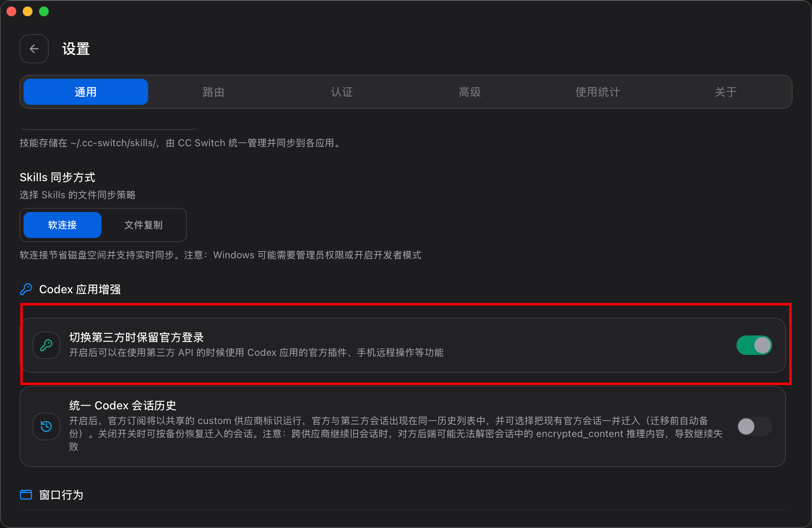Click the 统一 Codex 会话历史 title

click(123, 405)
